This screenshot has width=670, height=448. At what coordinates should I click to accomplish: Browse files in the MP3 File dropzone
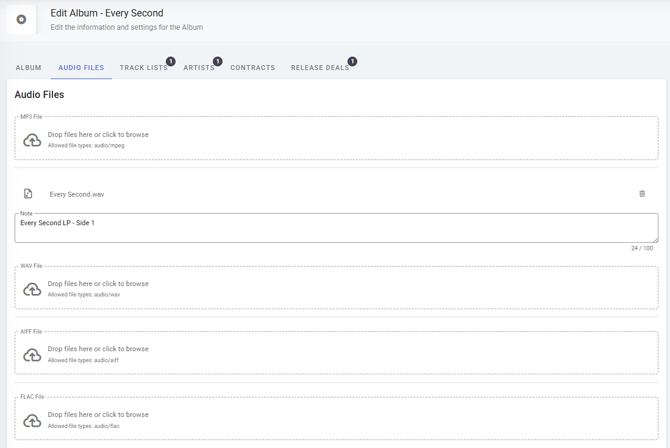98,134
